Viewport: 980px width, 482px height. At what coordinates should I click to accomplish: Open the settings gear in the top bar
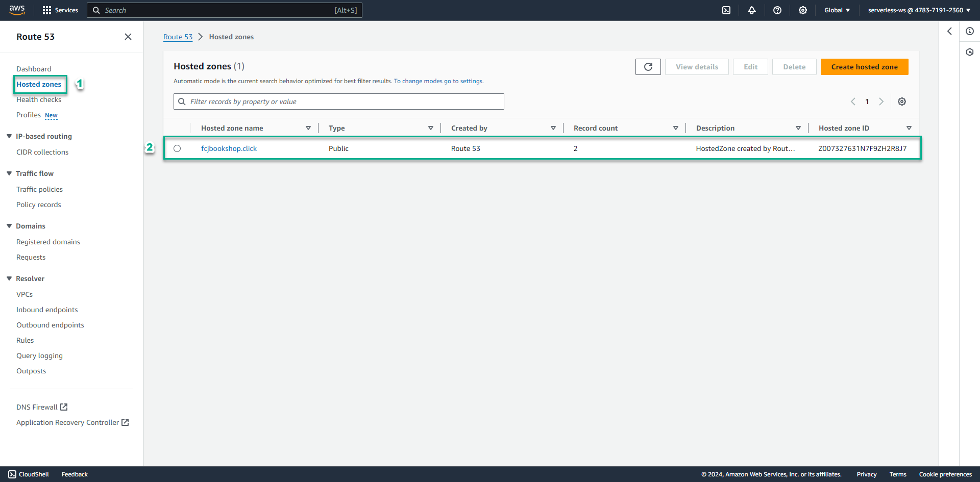coord(803,10)
